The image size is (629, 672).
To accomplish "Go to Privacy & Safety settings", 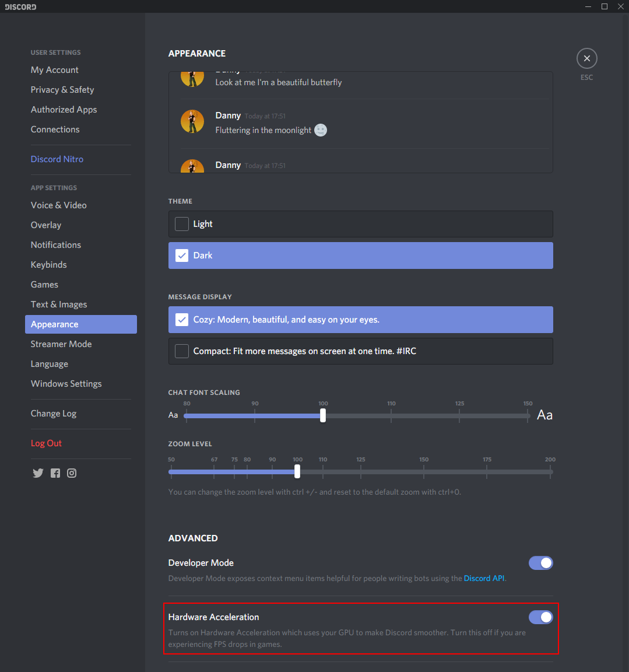I will click(x=62, y=90).
